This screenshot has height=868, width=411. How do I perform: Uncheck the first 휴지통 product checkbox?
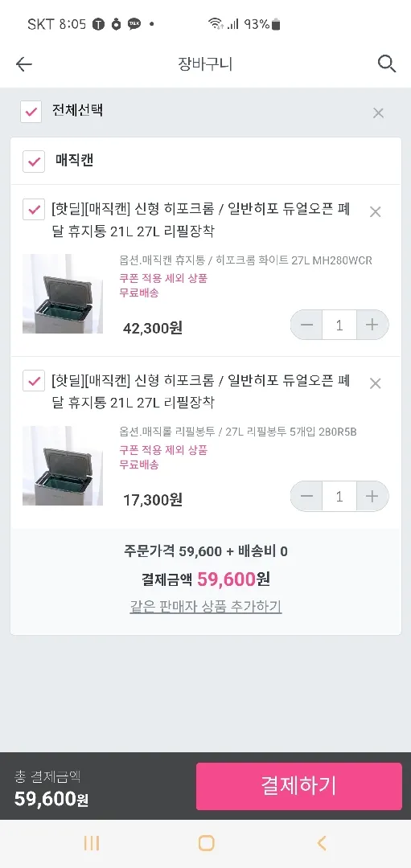coord(34,210)
